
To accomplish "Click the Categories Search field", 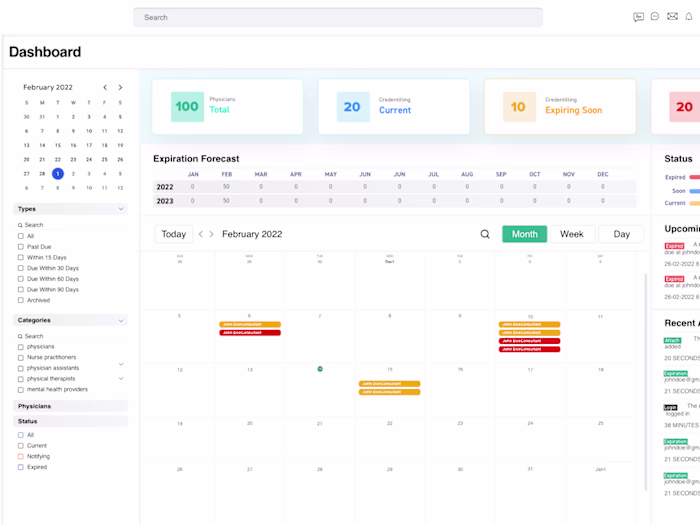I will pyautogui.click(x=72, y=336).
